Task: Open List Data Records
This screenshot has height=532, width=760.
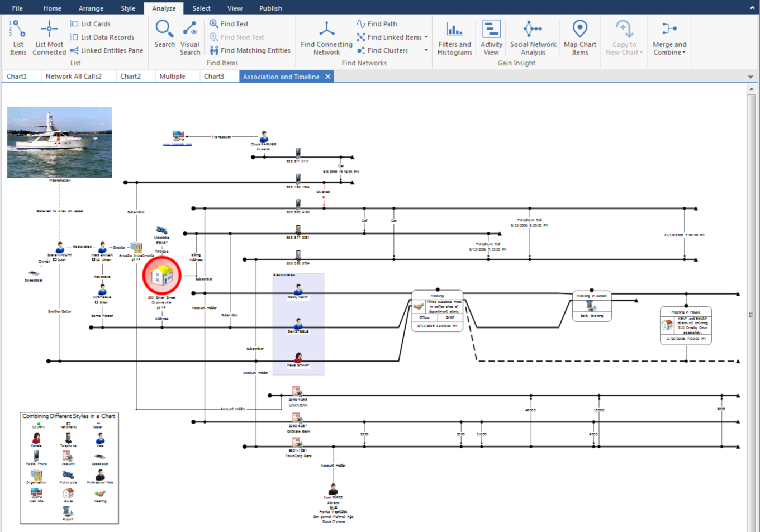Action: pyautogui.click(x=102, y=37)
